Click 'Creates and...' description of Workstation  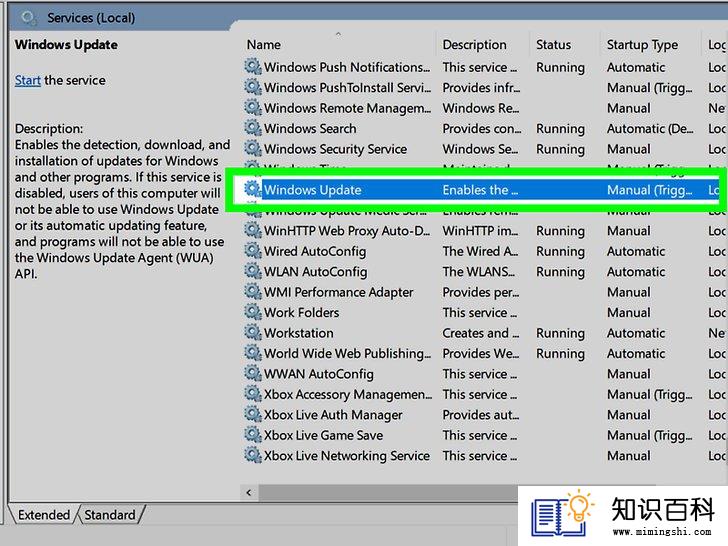click(481, 333)
